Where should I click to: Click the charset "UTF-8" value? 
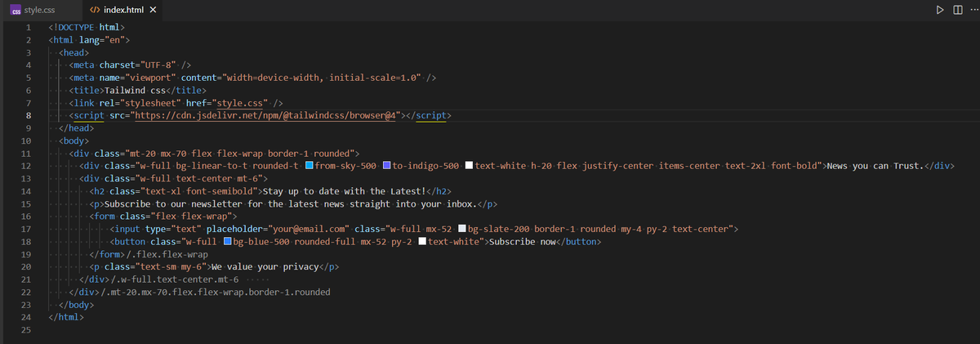click(x=160, y=65)
